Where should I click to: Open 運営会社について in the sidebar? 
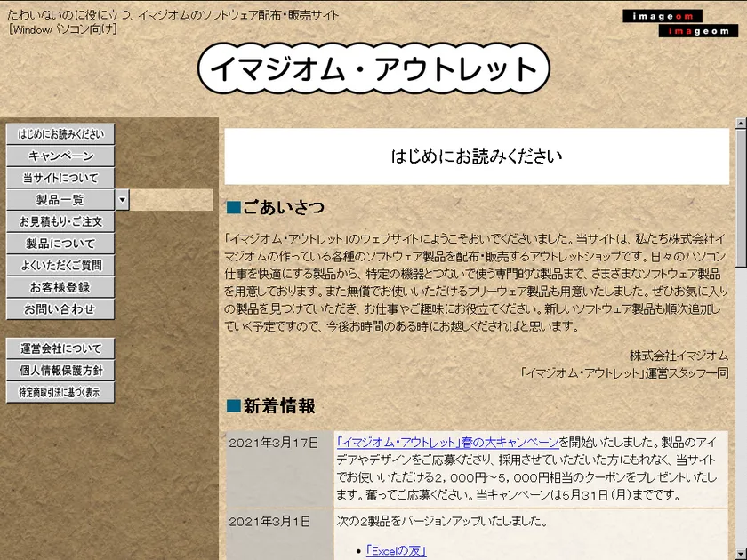coord(60,348)
